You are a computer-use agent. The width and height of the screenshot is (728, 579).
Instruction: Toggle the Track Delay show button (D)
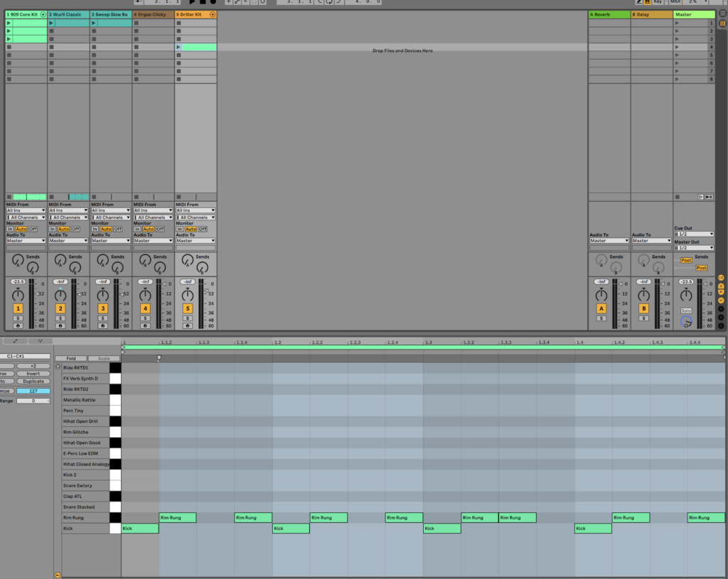pos(721,309)
